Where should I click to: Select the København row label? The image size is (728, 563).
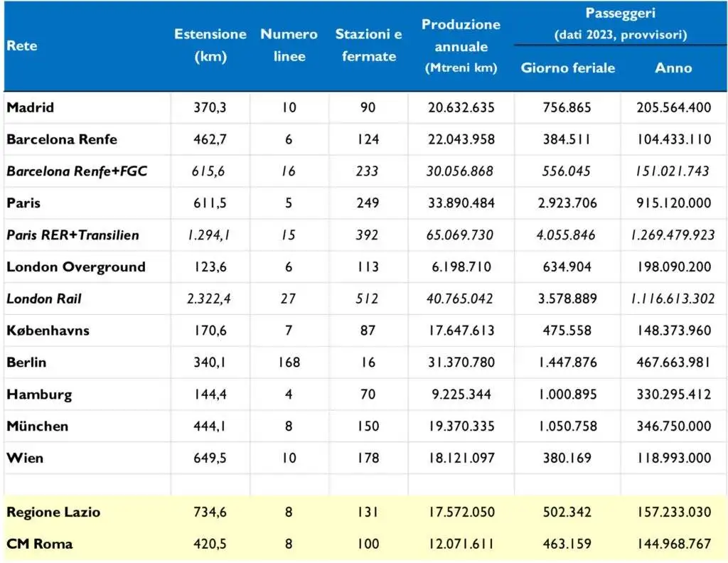tap(48, 331)
